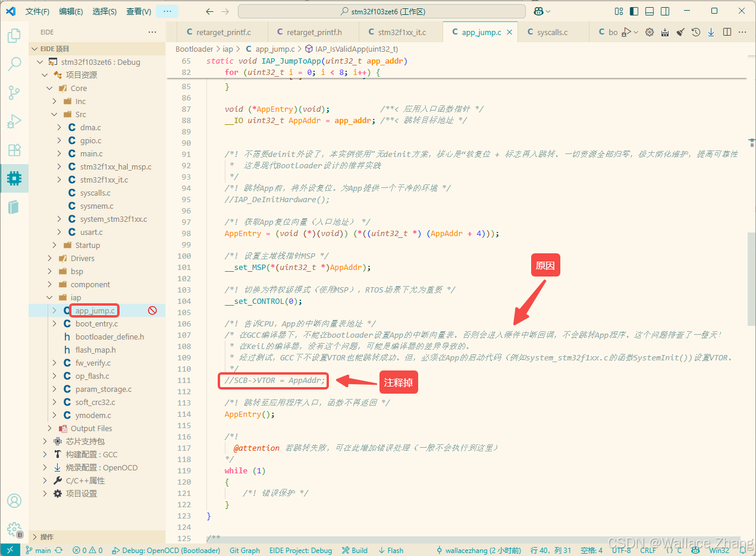
Task: Toggle bottom panel visibility
Action: pyautogui.click(x=650, y=11)
